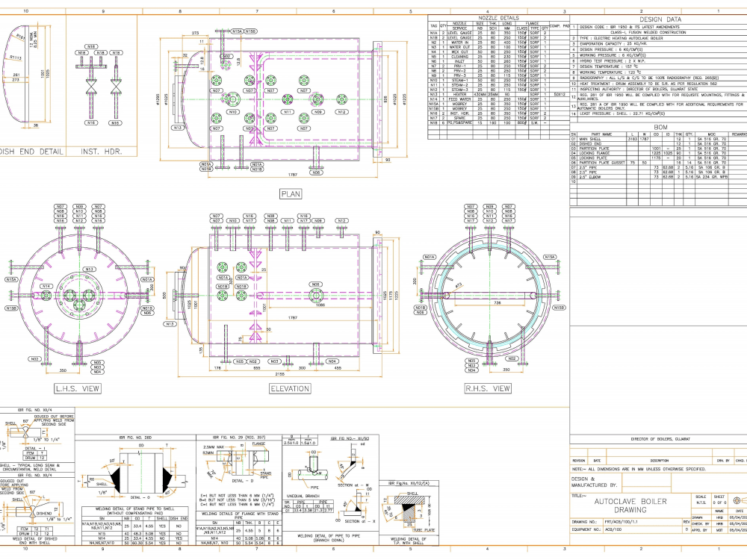Image resolution: width=747 pixels, height=560 pixels.
Task: Select PARTITION PLATE GUSSET in the BOM
Action: tap(601, 163)
